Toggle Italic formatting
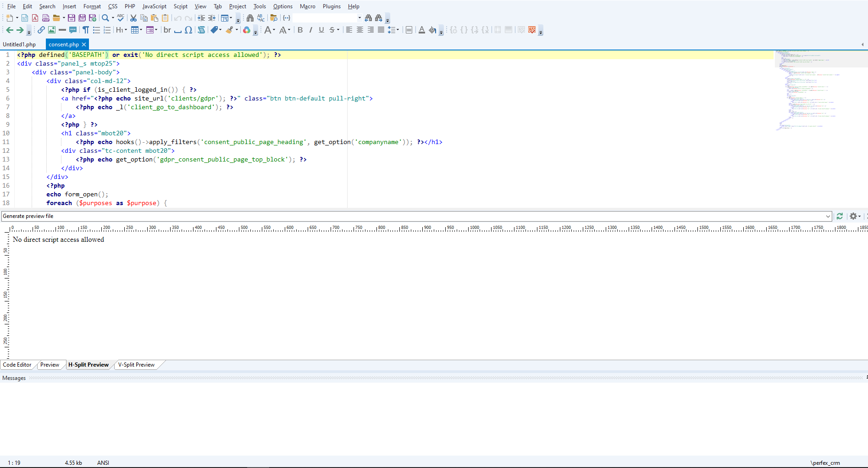The height and width of the screenshot is (468, 868). 311,30
